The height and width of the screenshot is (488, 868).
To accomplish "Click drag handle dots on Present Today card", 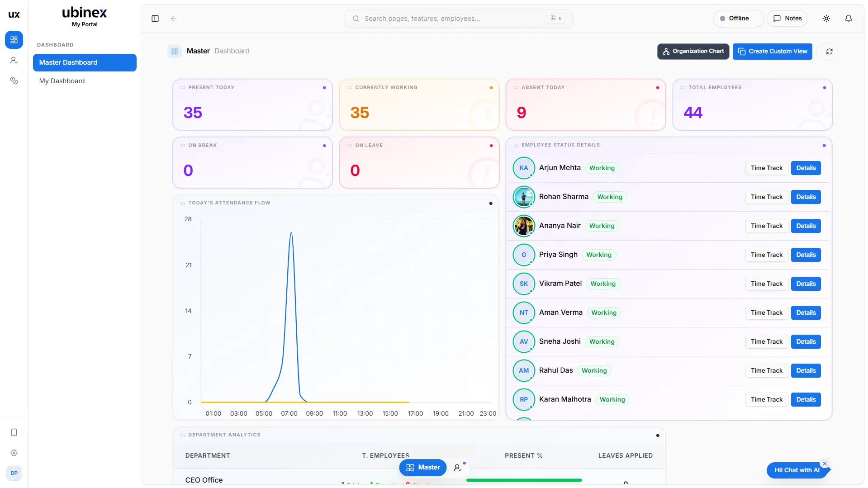I will click(x=182, y=88).
